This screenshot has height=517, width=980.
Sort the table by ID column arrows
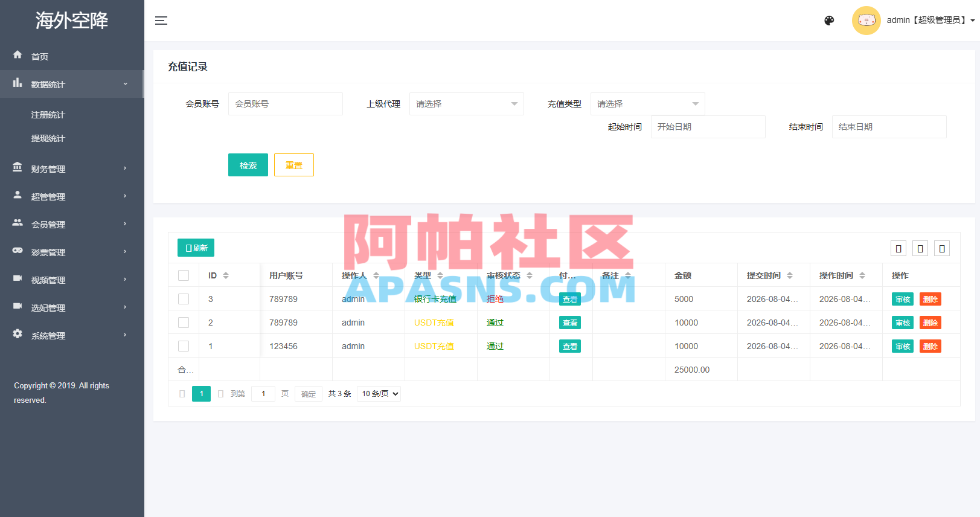tap(226, 275)
